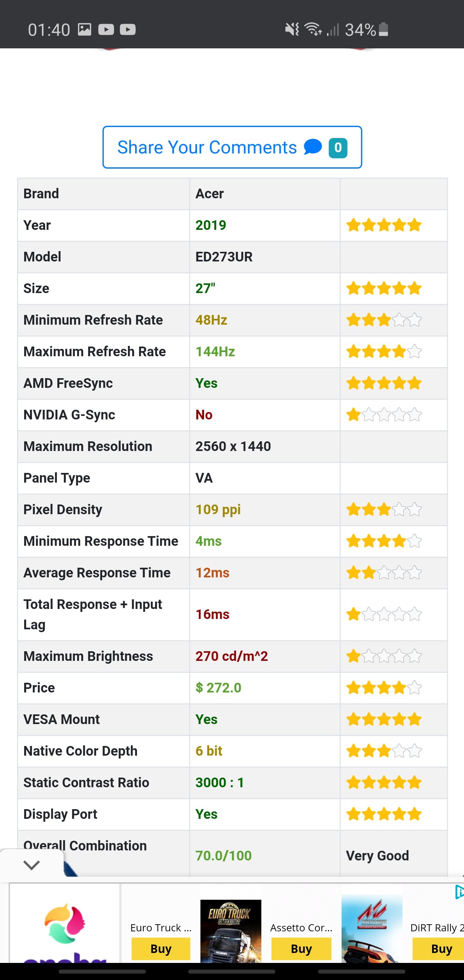Tap the Wi-Fi status icon
Image resolution: width=464 pixels, height=980 pixels.
click(313, 29)
